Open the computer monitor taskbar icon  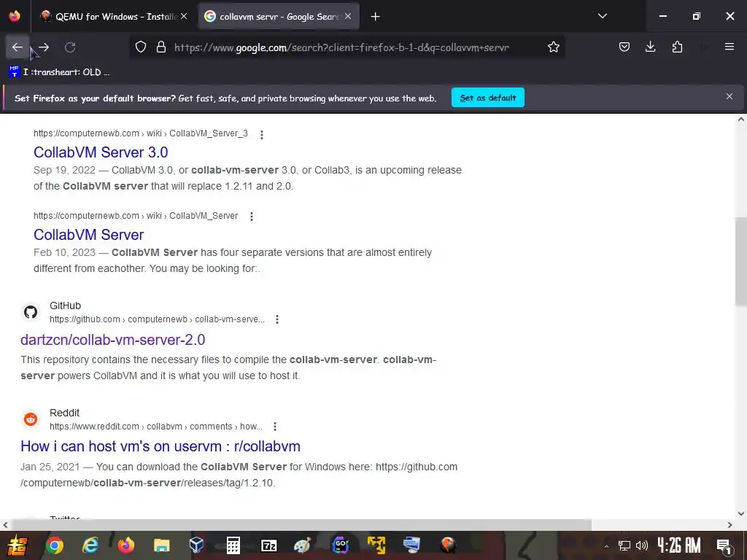pos(411,545)
